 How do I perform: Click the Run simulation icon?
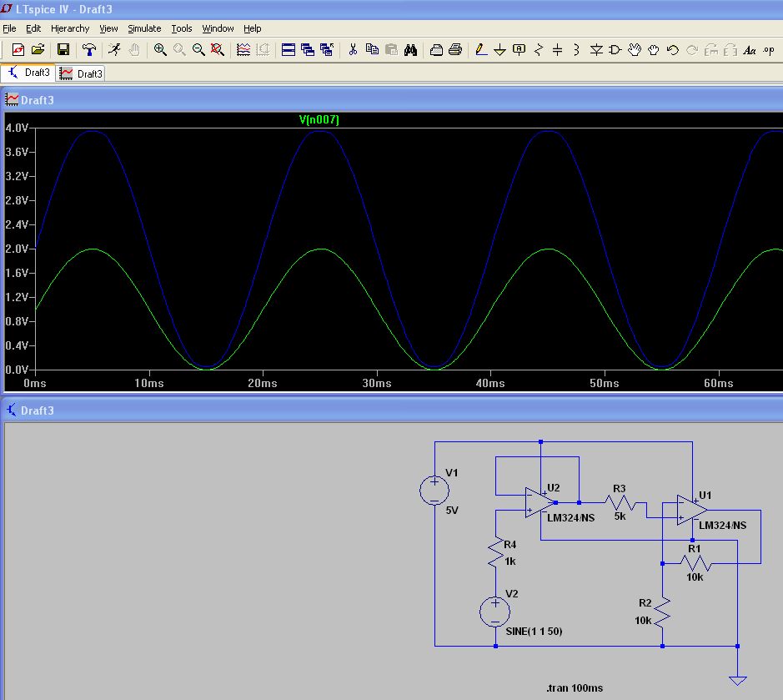tap(114, 50)
